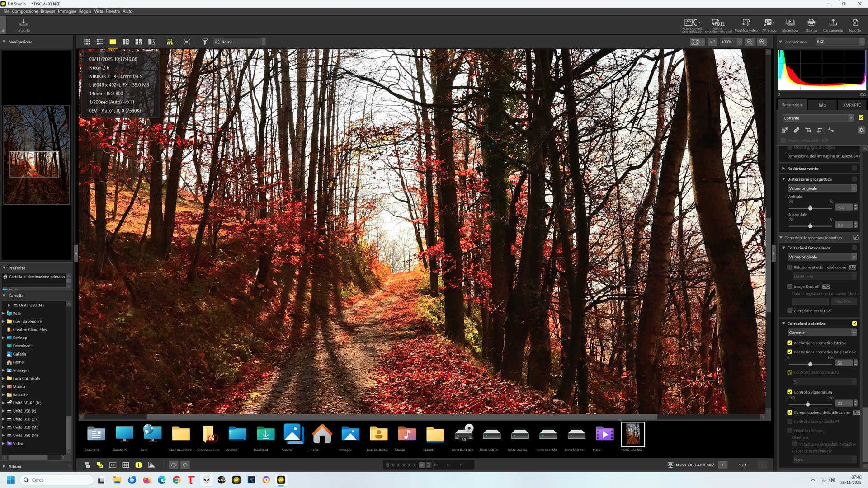868x488 pixels.
Task: Open the filter funnel tool
Action: 205,42
